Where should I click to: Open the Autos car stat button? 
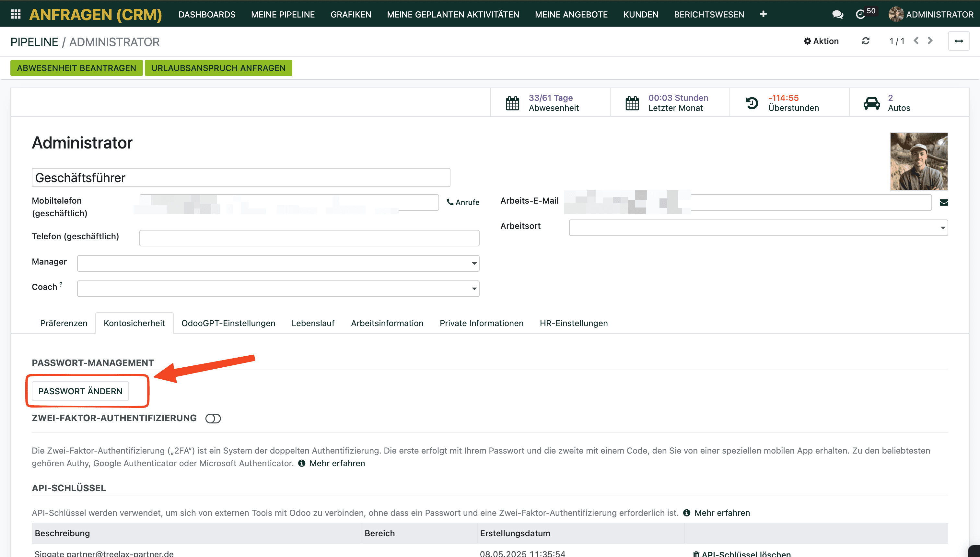point(909,103)
